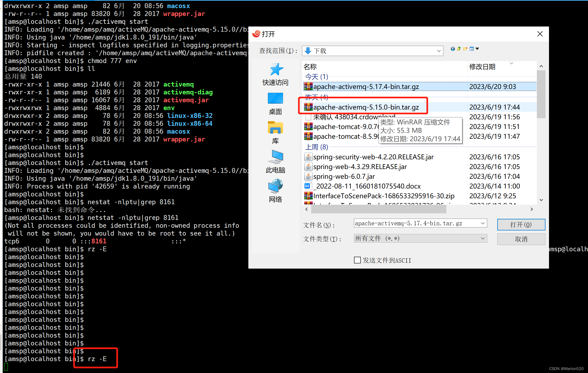Click apache-tomcat-8.5 archive icon
The width and height of the screenshot is (588, 373).
pyautogui.click(x=308, y=136)
